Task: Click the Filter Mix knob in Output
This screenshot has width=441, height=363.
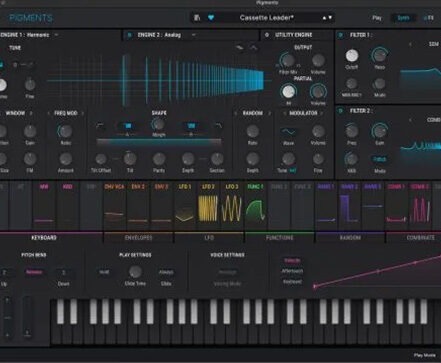Action: coord(288,61)
